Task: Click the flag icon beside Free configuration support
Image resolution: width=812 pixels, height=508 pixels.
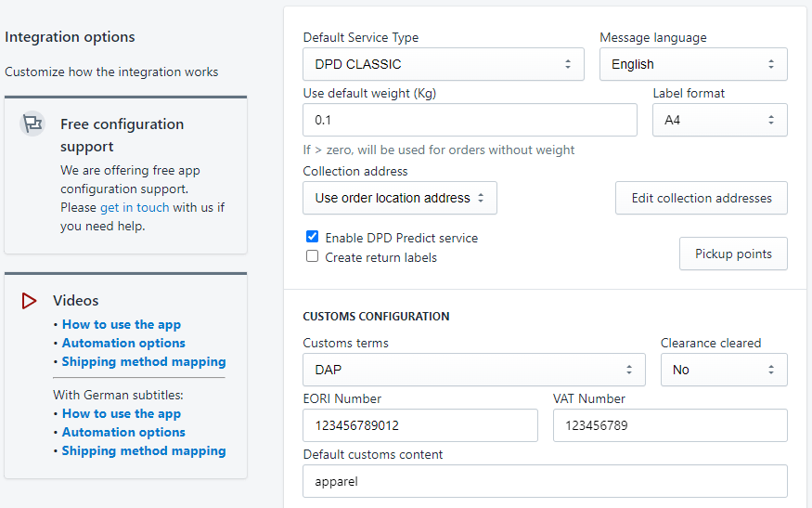Action: click(32, 124)
